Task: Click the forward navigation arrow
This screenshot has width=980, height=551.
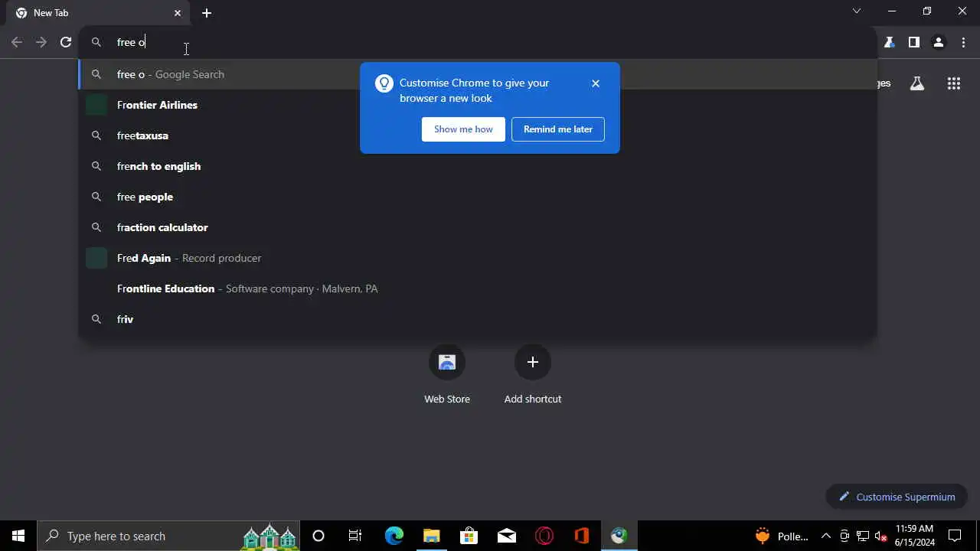Action: (41, 42)
